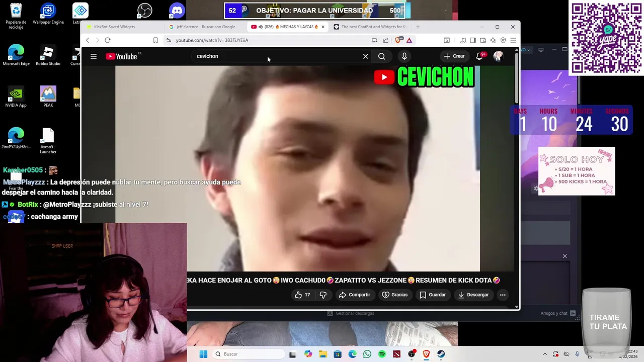
Task: Run search with the magnifier button
Action: click(382, 56)
